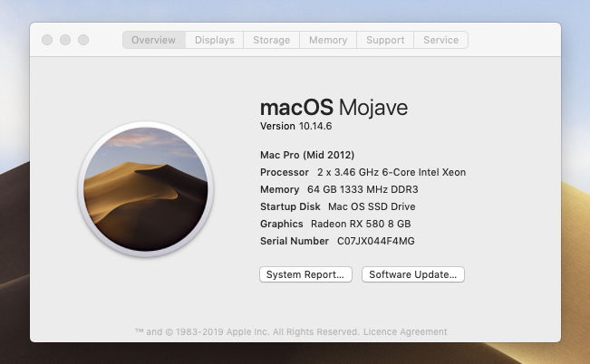The image size is (590, 364).
Task: Click the Version 10.14.6 text
Action: click(x=296, y=126)
